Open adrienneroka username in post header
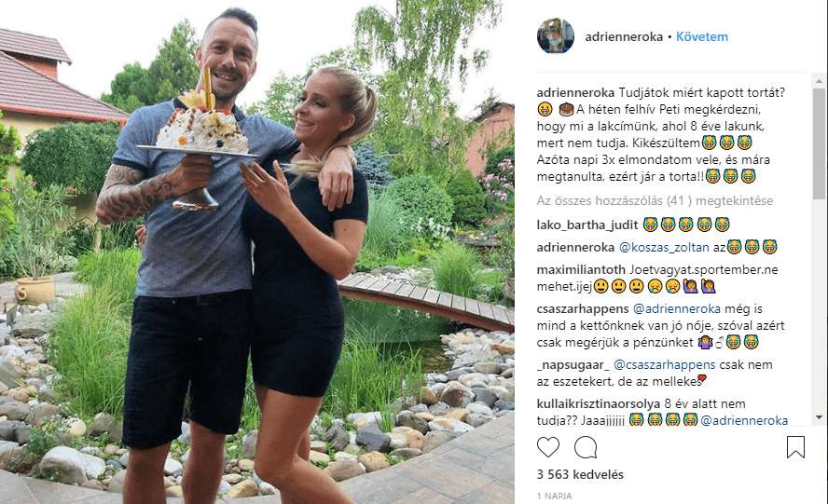 pos(624,37)
